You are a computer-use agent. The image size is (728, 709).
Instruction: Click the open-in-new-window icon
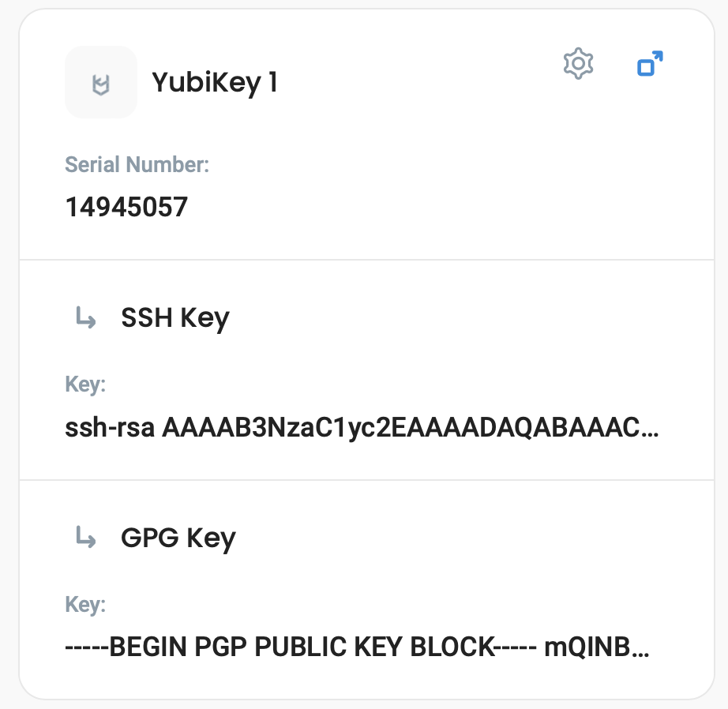[x=649, y=64]
